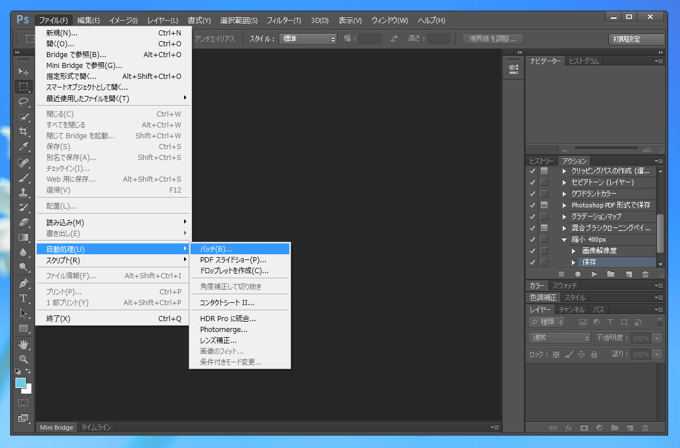Select the Dodge tool

23,267
